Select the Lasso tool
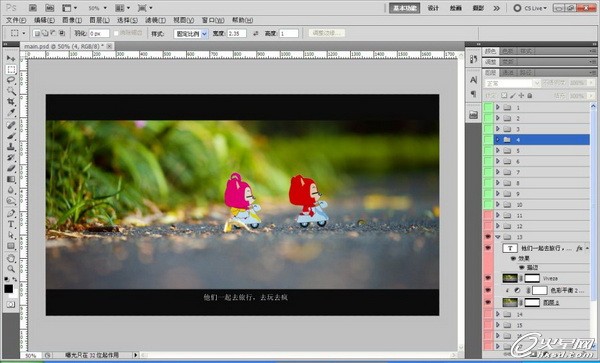The height and width of the screenshot is (363, 600). point(11,80)
